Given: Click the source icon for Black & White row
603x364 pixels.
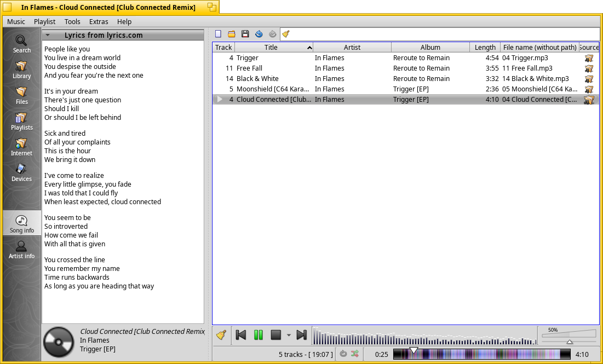Looking at the screenshot, I should 589,79.
